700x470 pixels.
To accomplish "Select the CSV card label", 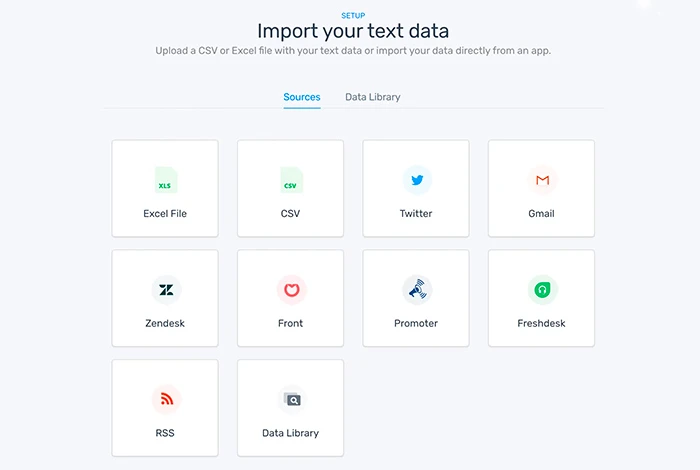I will pyautogui.click(x=290, y=213).
